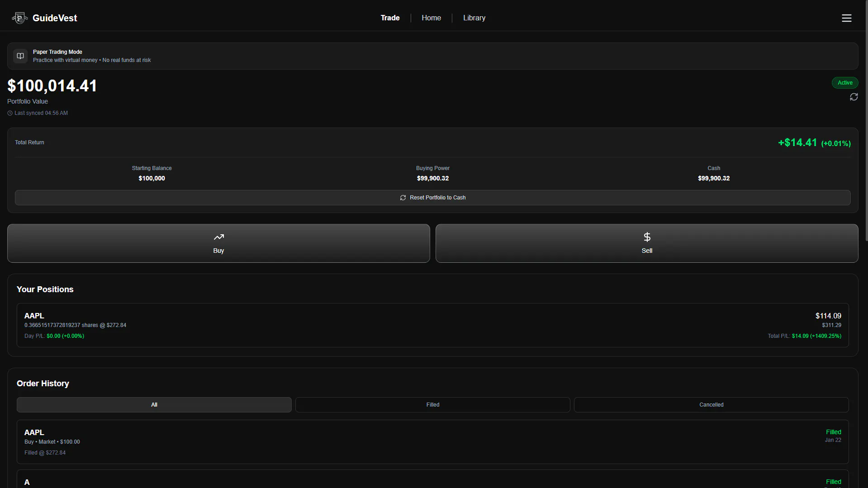Click the dollar sign icon on Sell
868x488 pixels.
[x=647, y=237]
